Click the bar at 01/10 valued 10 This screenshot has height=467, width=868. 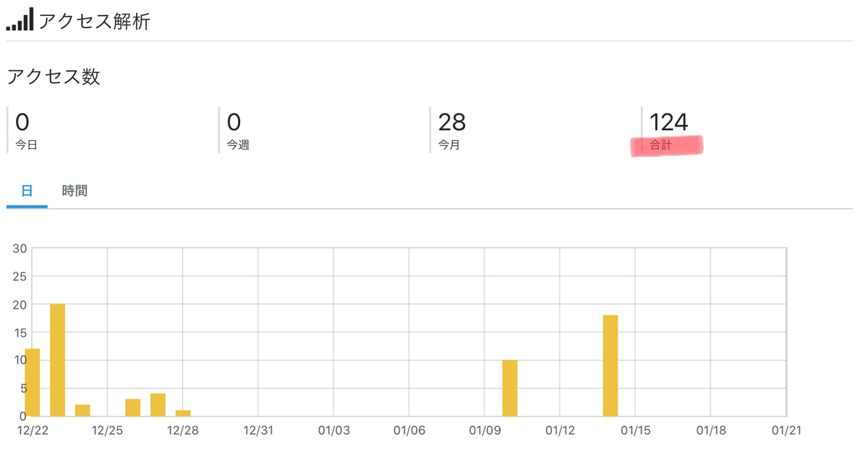point(510,388)
